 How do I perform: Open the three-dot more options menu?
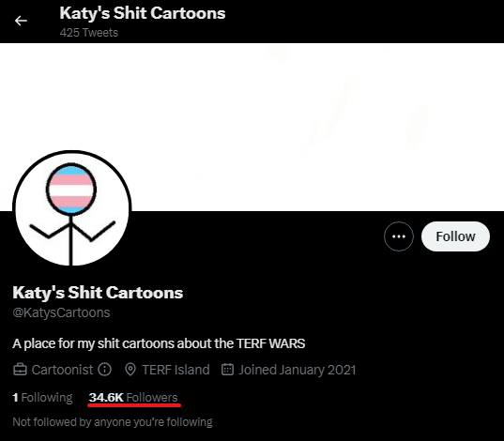pos(399,236)
